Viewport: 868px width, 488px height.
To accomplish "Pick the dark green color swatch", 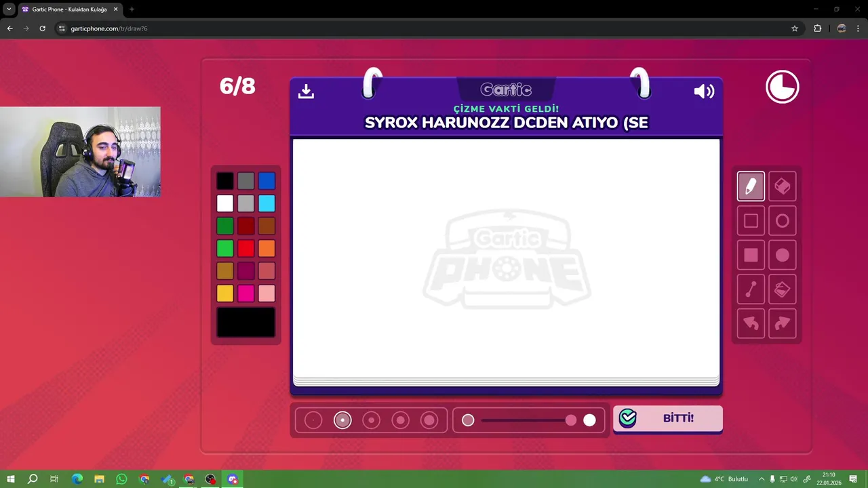I will pyautogui.click(x=225, y=226).
